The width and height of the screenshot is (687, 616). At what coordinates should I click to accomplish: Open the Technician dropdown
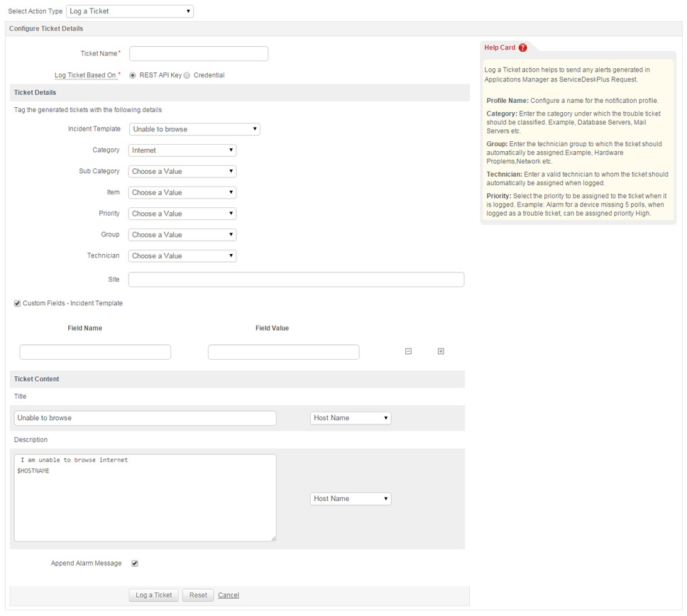click(182, 256)
